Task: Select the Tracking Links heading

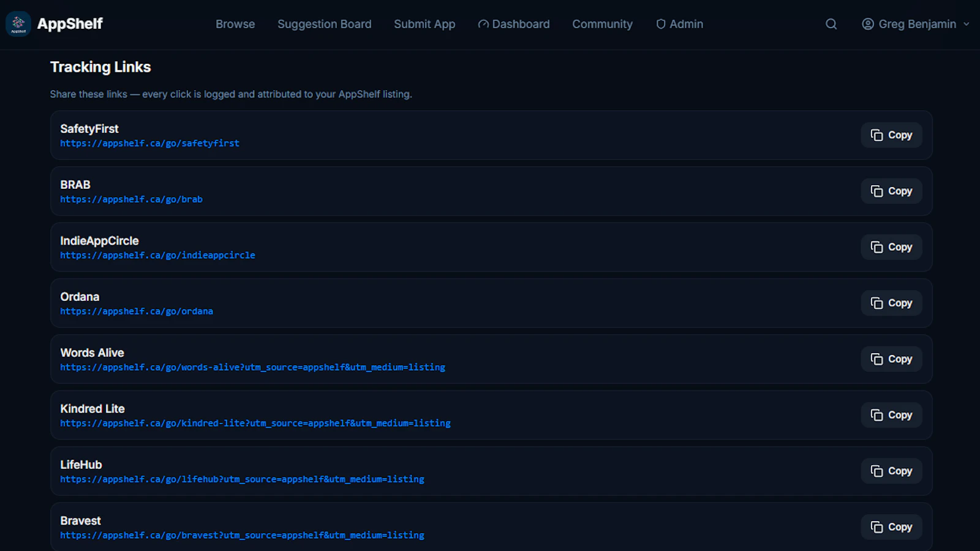Action: [x=100, y=67]
